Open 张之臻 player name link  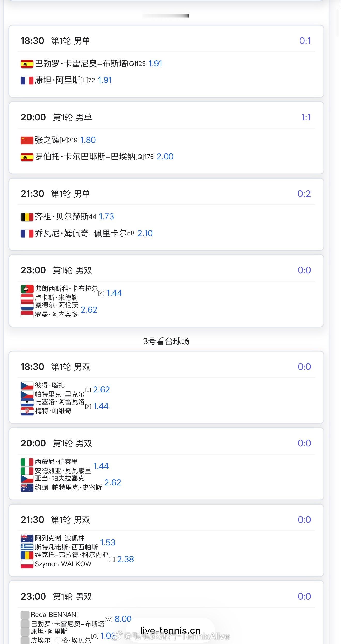(x=47, y=140)
